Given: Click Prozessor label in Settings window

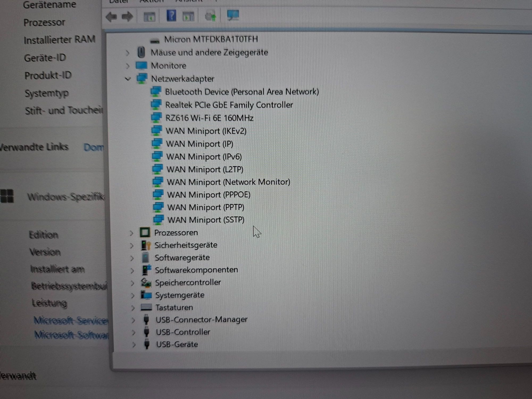Looking at the screenshot, I should pos(44,22).
